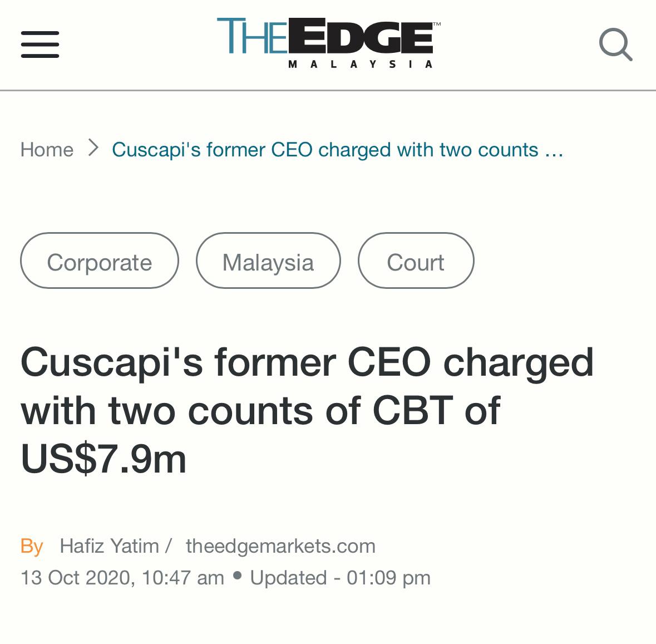View author Hafiz Yatim's profile
Image resolution: width=656 pixels, height=644 pixels.
click(109, 545)
